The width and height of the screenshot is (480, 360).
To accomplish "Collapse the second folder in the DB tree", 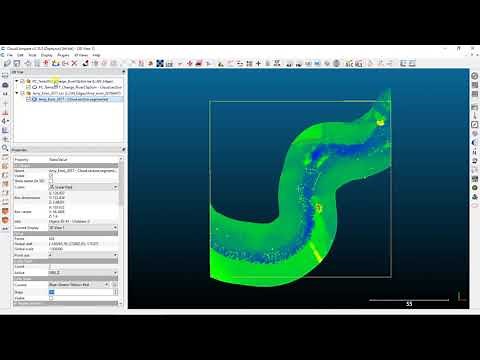I will (17, 93).
